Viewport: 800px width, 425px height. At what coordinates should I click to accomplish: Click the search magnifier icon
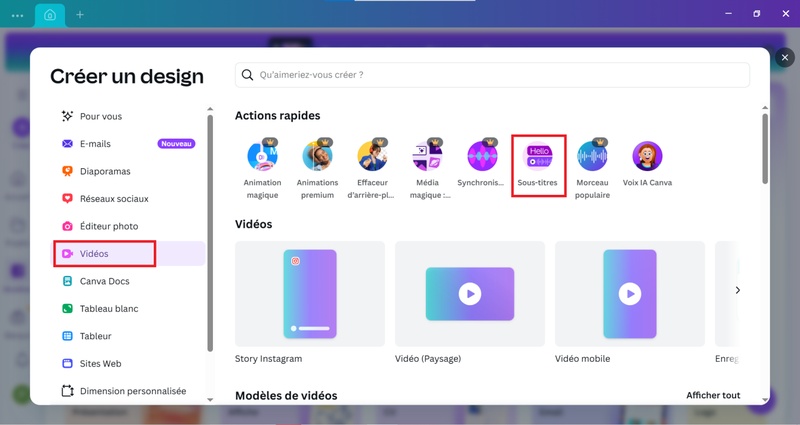(247, 75)
